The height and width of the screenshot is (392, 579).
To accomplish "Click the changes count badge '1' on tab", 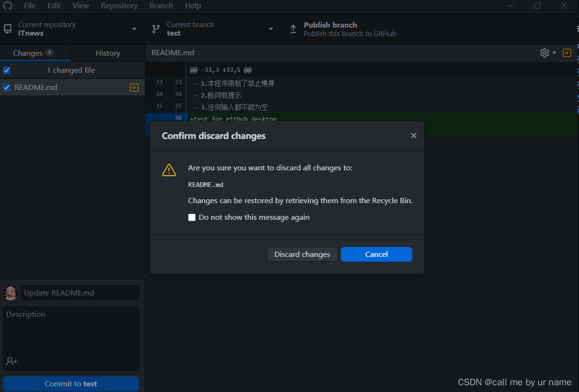I will pyautogui.click(x=50, y=53).
